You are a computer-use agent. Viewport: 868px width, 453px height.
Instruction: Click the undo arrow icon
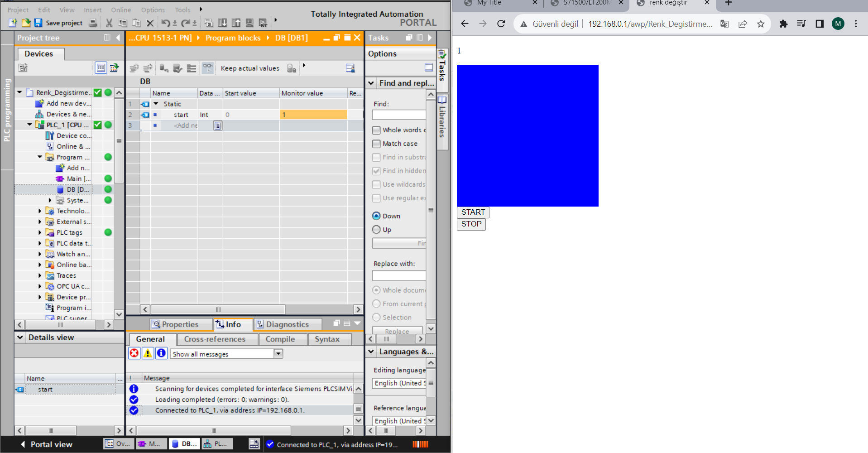click(166, 23)
